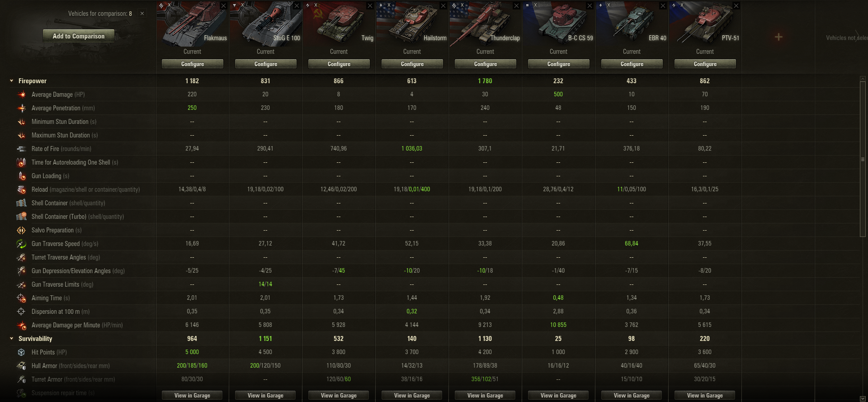Configure the Hailstorm vehicle

[412, 64]
